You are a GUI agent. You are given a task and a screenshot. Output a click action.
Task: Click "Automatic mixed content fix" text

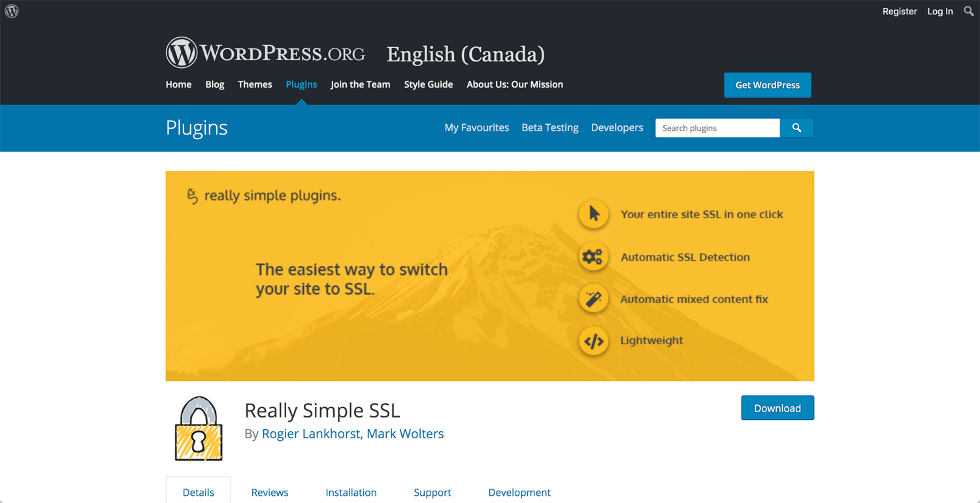(x=694, y=299)
